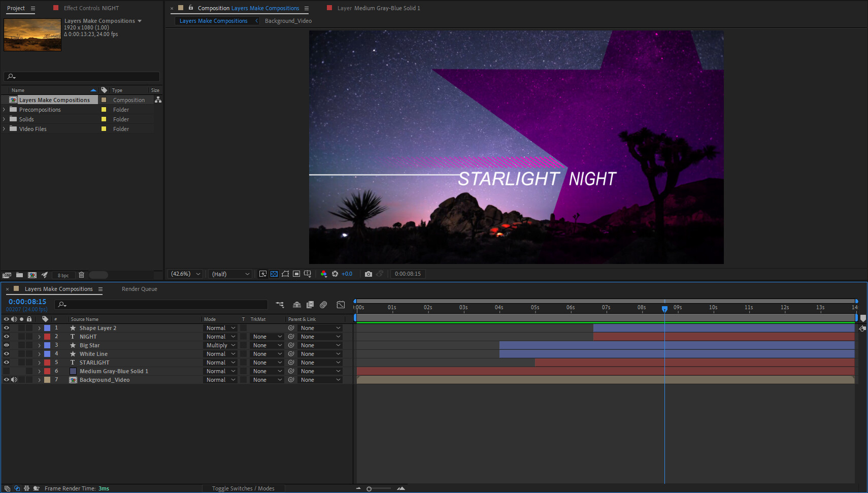Click the Background_Video breadcrumb in viewer

288,21
